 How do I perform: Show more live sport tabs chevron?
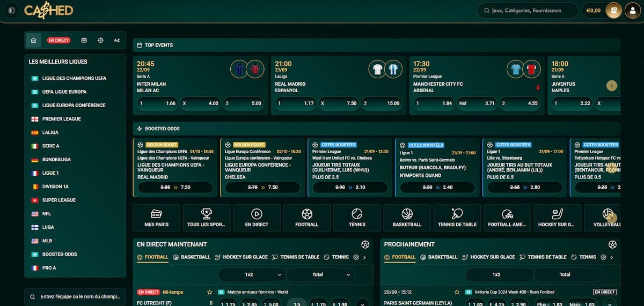pyautogui.click(x=365, y=257)
